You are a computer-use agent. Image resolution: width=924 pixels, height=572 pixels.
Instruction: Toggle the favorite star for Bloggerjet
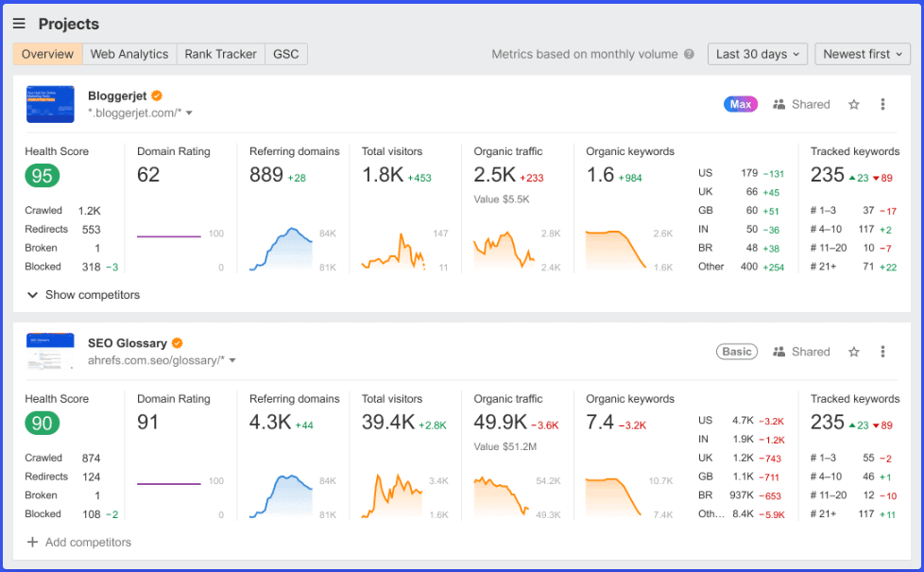point(854,104)
